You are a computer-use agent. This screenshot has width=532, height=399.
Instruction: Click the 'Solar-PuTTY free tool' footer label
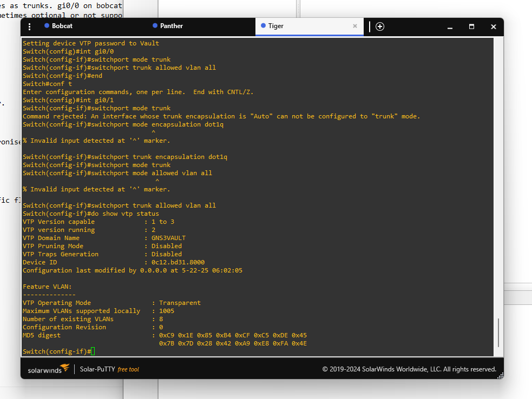point(109,369)
